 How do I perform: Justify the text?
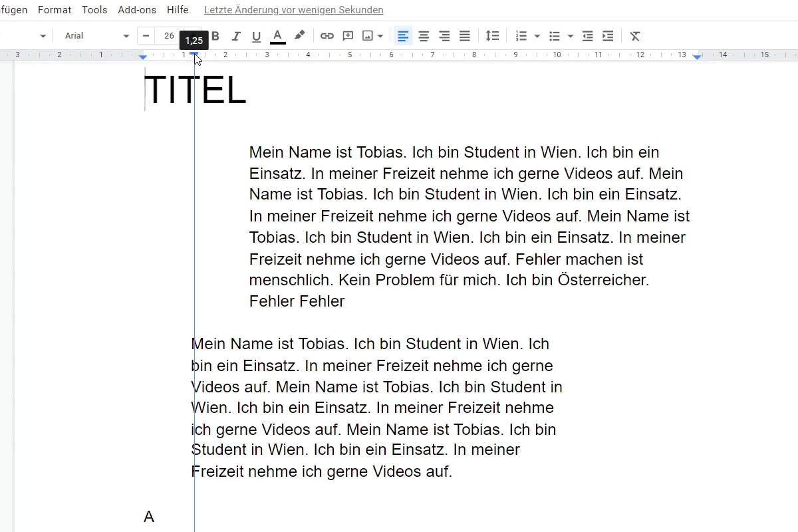coord(465,36)
